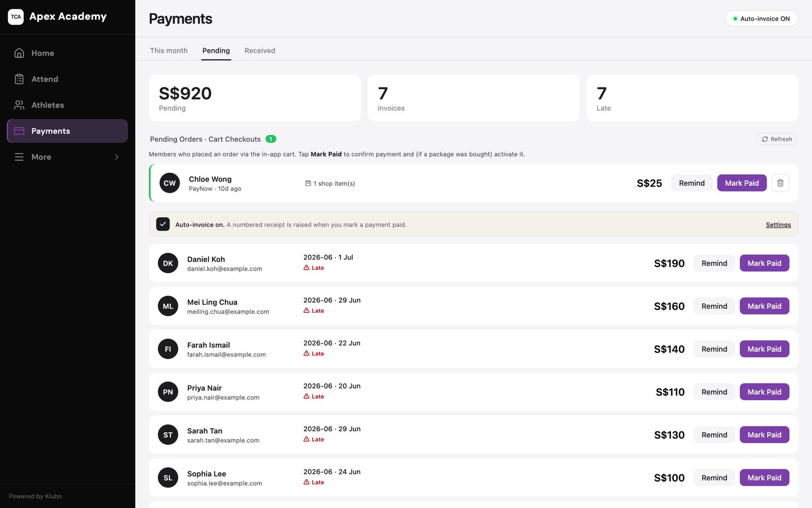812x508 pixels.
Task: Mark Mei Ling Chua's invoice paid
Action: pos(764,306)
